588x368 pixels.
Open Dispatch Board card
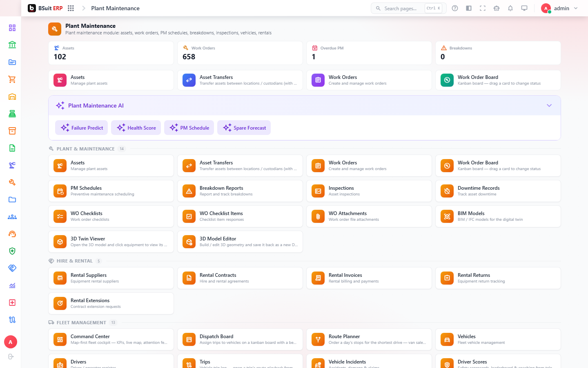pos(240,339)
